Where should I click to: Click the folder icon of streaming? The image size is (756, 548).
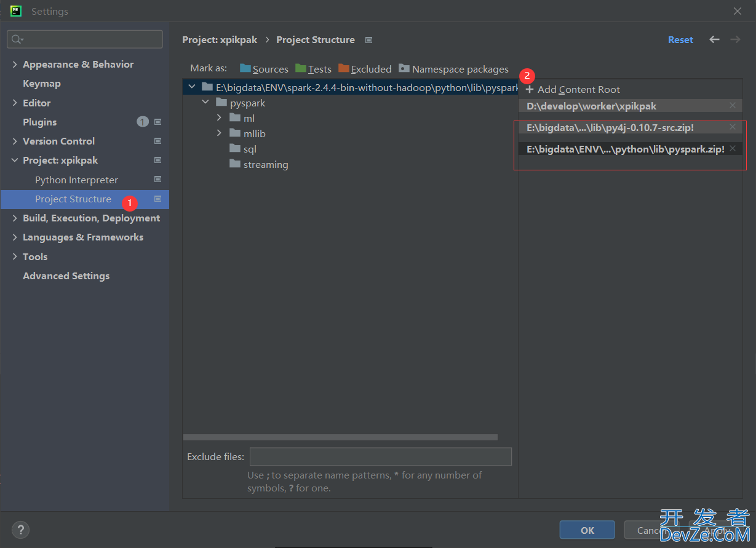[x=234, y=164]
